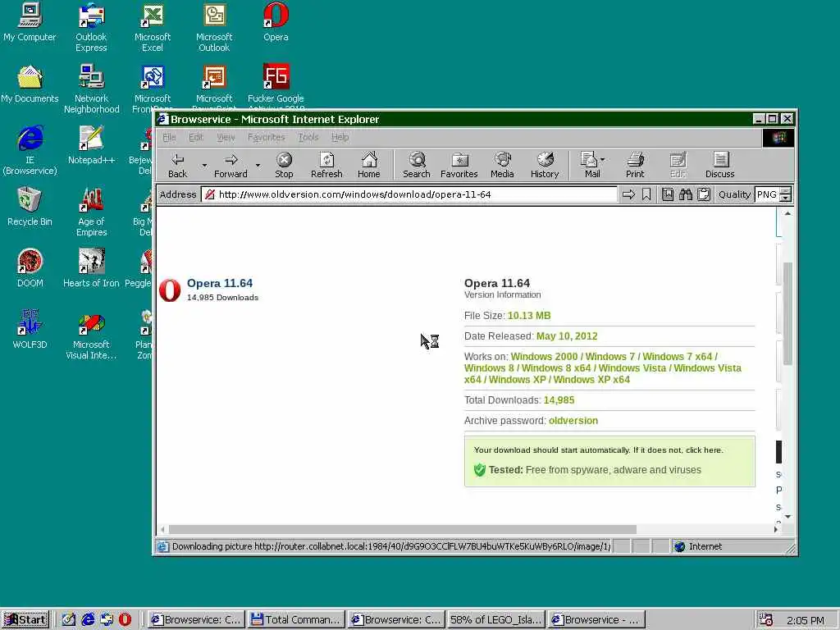Click the vertical scrollbar down arrow
The width and height of the screenshot is (840, 630).
pos(787,517)
